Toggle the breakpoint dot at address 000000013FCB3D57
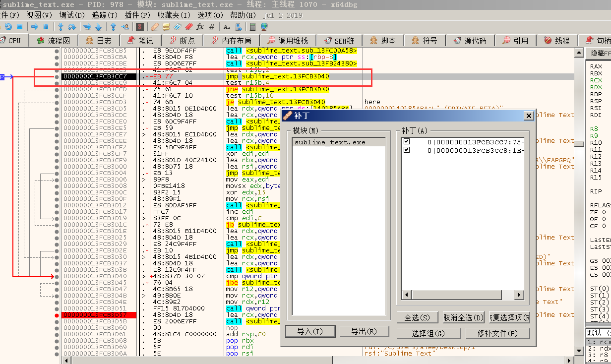Screen dimensions: 611x364 (57, 315)
